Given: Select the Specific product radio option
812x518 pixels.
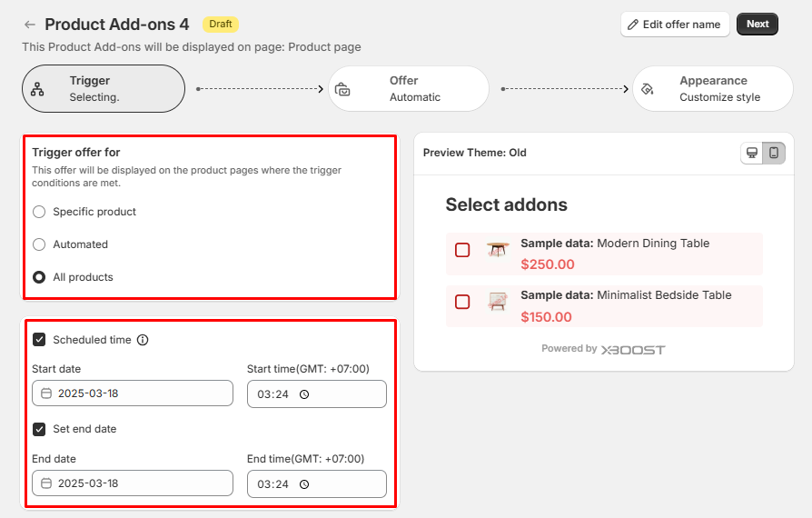Looking at the screenshot, I should click(39, 212).
